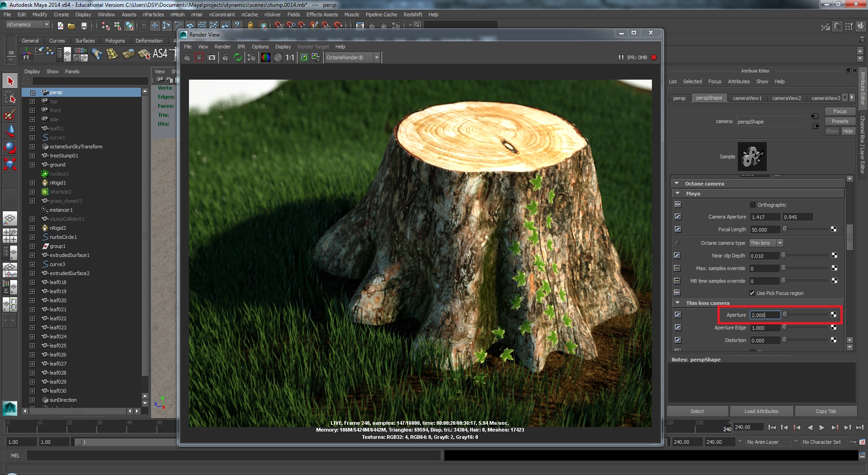
Task: Take a snapshot with the camera icon
Action: point(212,57)
